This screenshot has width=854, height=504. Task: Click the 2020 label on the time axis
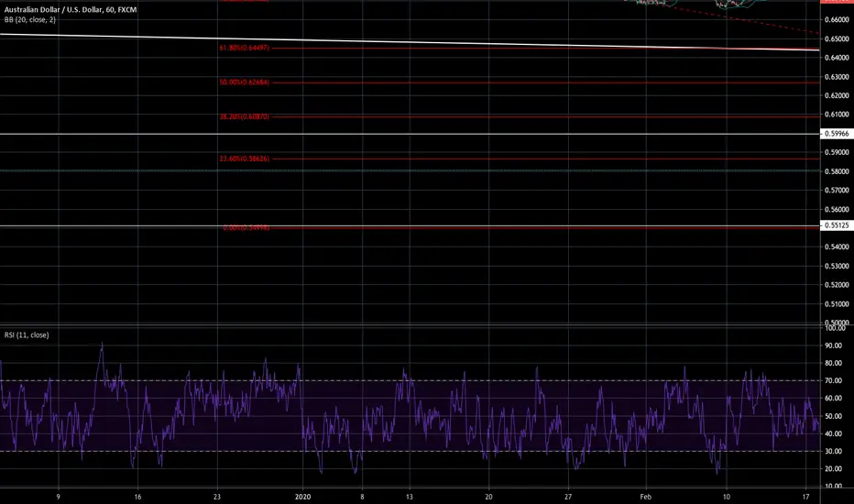(x=302, y=497)
